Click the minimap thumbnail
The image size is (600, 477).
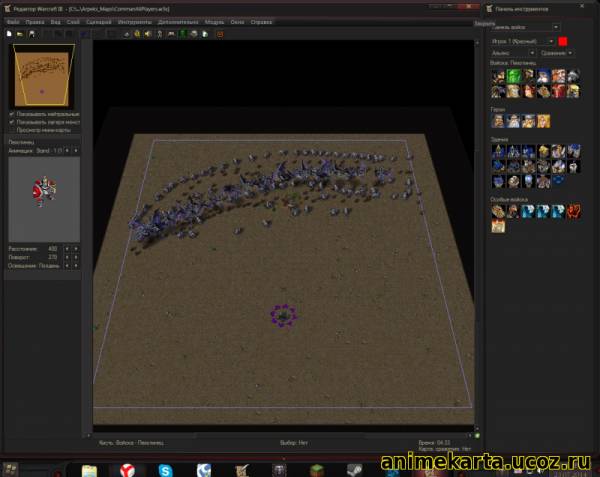[42, 77]
